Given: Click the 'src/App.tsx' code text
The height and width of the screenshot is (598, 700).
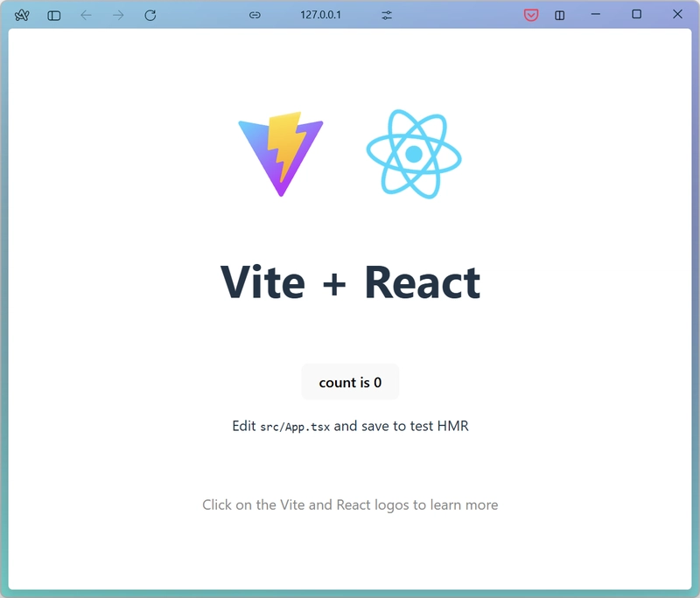Looking at the screenshot, I should (295, 427).
